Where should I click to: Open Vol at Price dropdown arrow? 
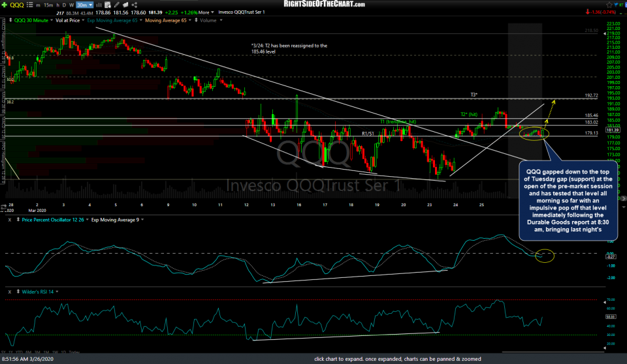[x=83, y=20]
